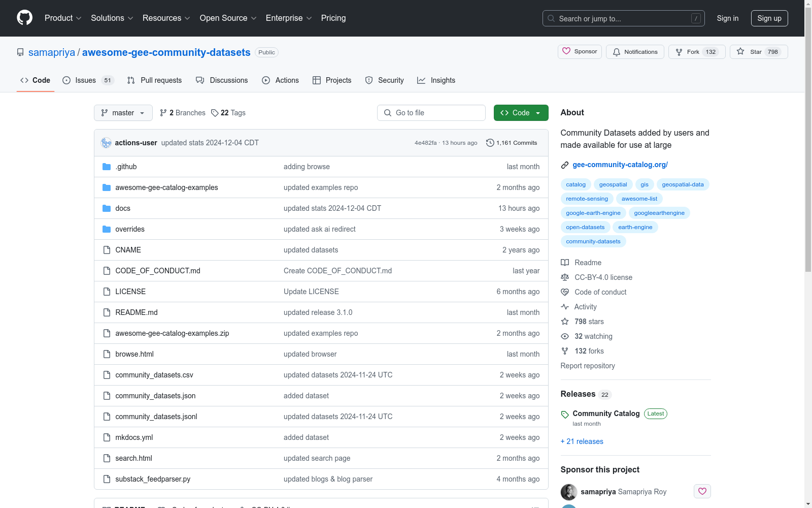Click the Sign up button
Image resolution: width=812 pixels, height=508 pixels.
pyautogui.click(x=769, y=18)
